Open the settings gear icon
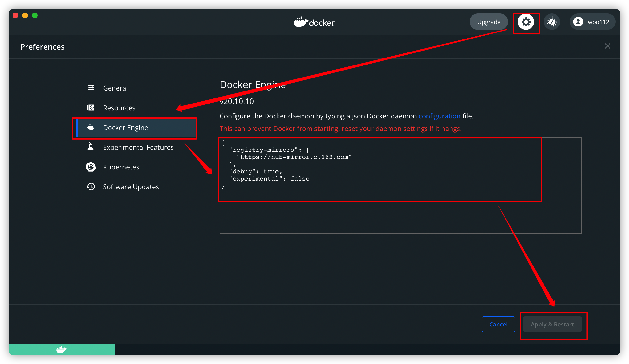 526,22
